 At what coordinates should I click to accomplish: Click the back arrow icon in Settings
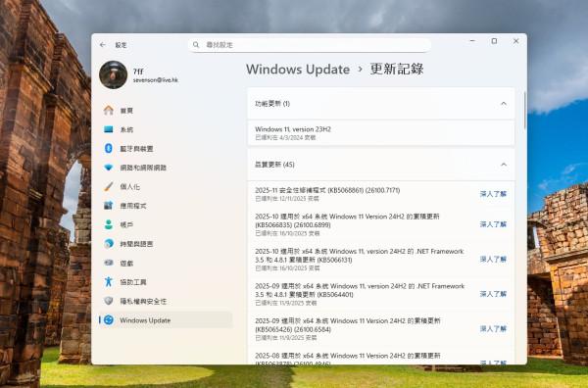pyautogui.click(x=102, y=45)
